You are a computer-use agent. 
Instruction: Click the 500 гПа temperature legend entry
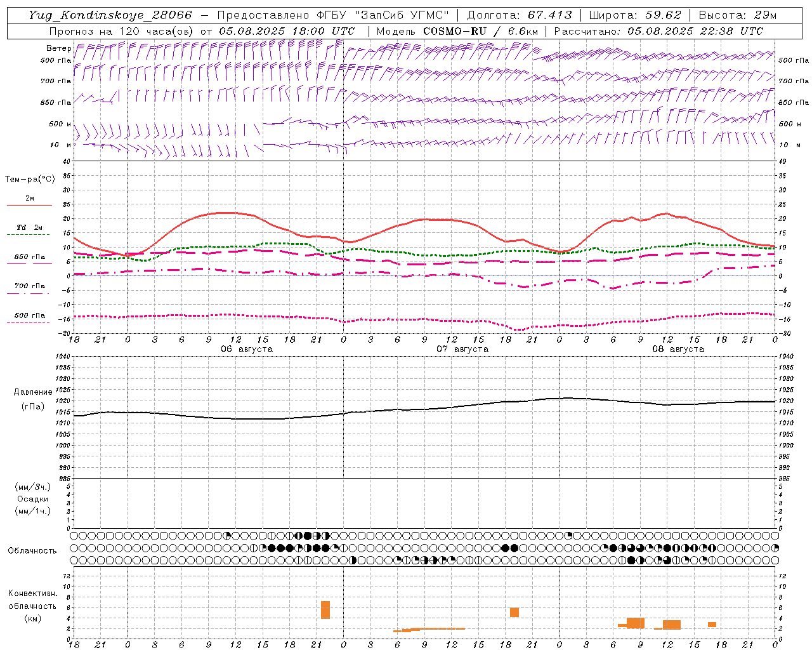pyautogui.click(x=30, y=315)
